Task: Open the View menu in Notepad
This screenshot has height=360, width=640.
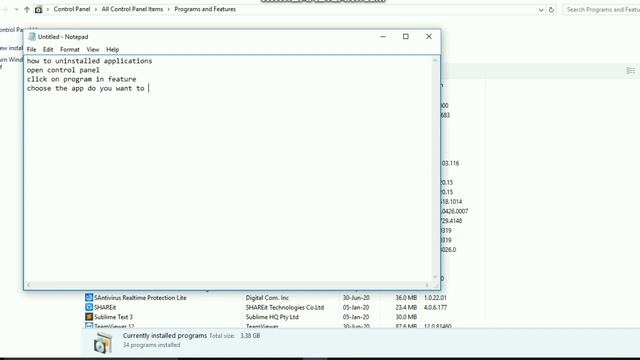Action: (93, 49)
